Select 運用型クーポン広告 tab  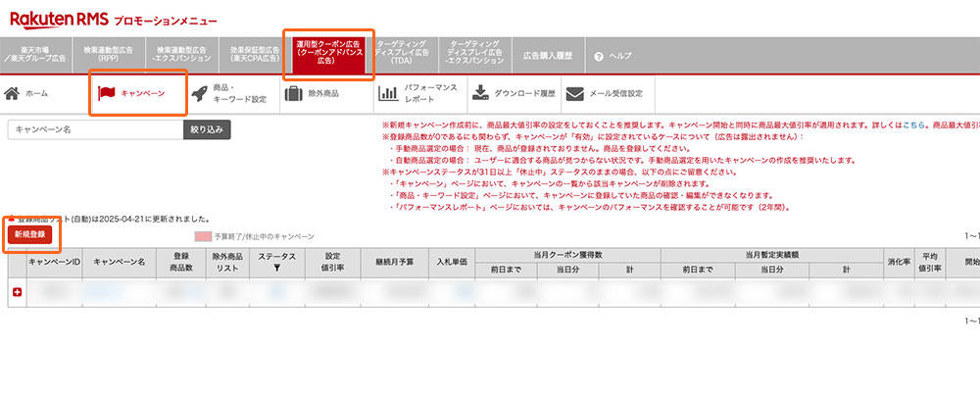coord(328,55)
